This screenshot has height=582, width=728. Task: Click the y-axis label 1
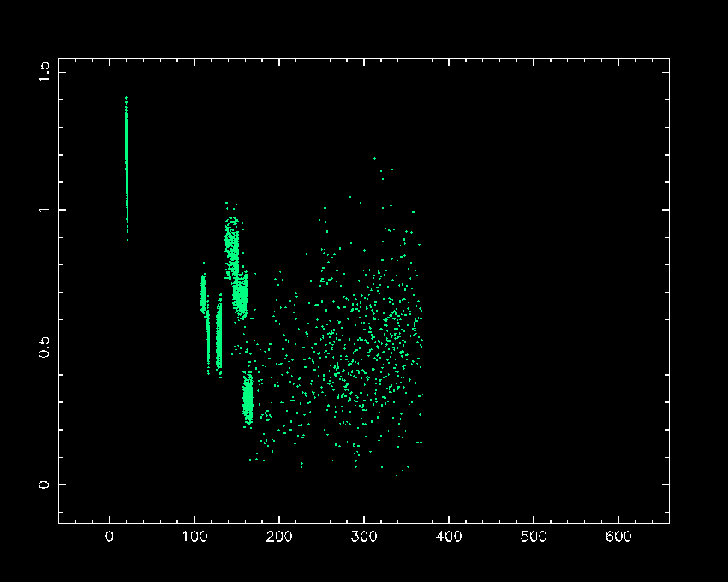pos(44,210)
